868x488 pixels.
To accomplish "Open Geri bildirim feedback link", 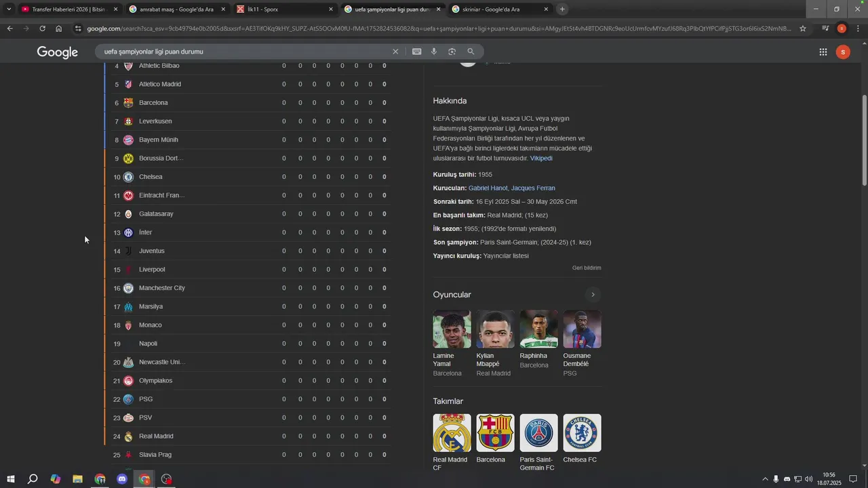I will pos(587,268).
